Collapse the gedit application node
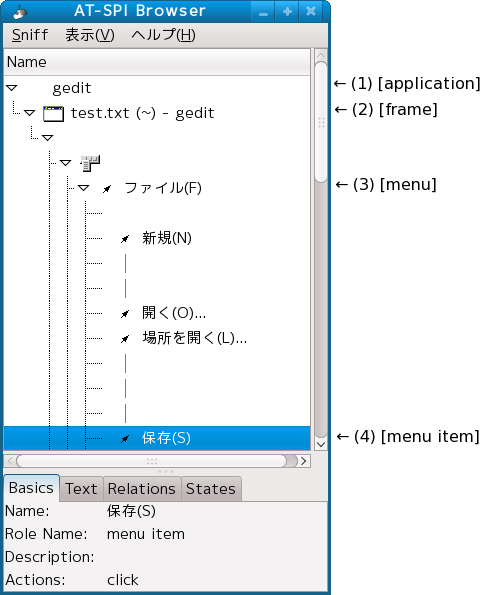 point(12,88)
